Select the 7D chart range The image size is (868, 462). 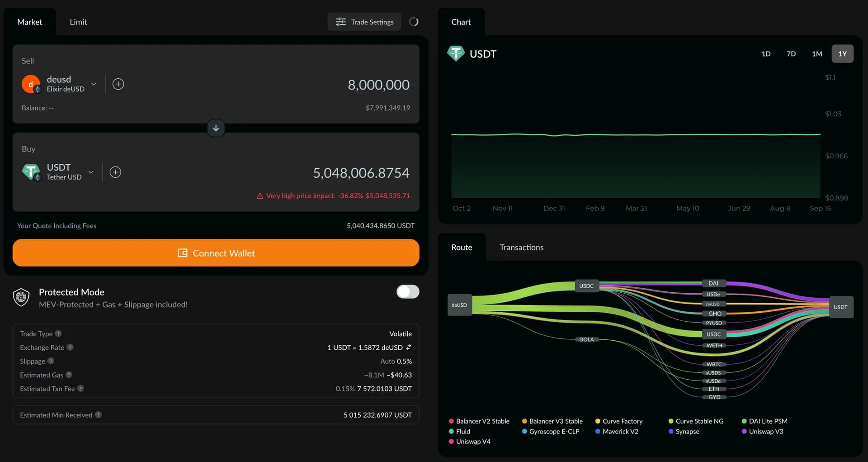click(x=791, y=54)
